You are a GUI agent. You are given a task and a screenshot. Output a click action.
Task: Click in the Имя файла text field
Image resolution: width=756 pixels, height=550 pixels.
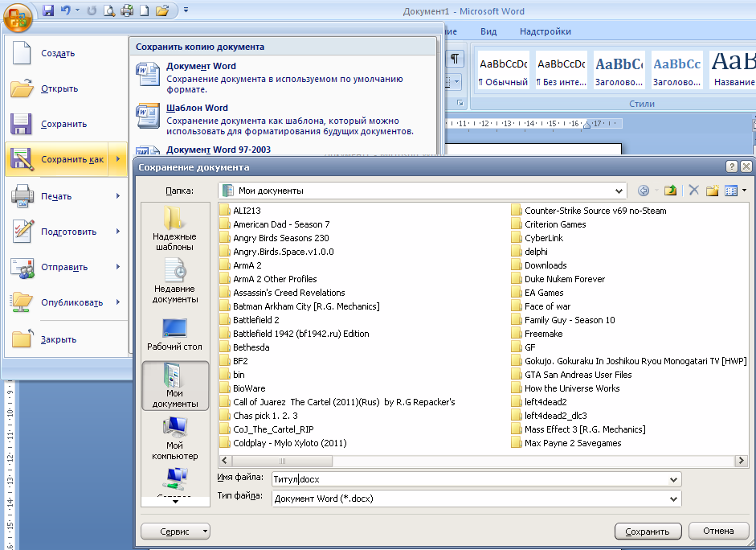[470, 479]
